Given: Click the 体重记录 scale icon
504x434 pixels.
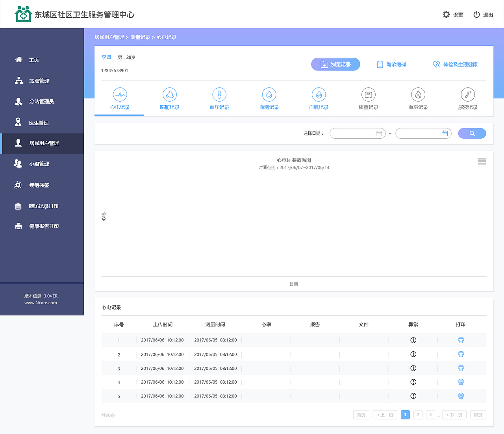Looking at the screenshot, I should click(368, 95).
